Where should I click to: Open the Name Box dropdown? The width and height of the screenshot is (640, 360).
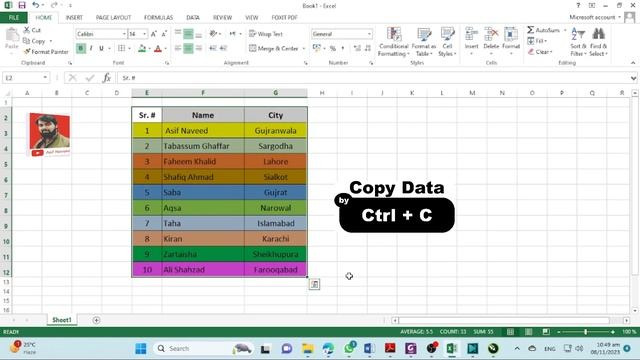(45, 78)
